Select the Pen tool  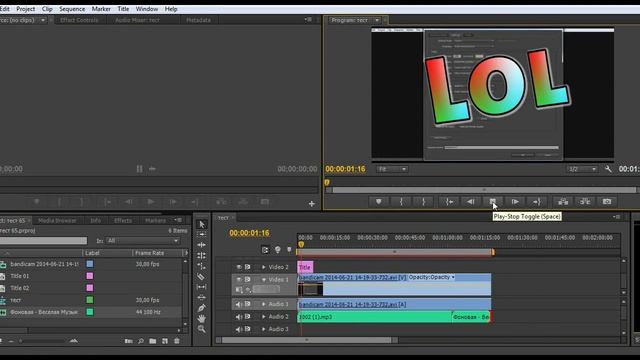click(201, 308)
